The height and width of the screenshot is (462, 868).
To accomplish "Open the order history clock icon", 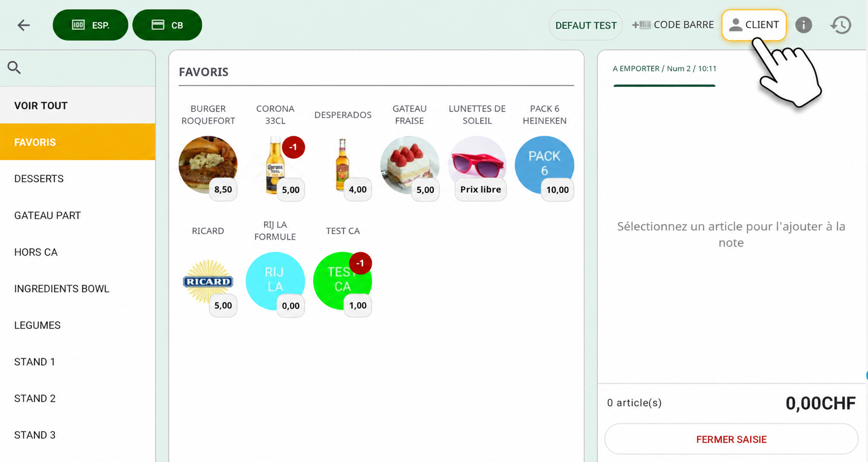I will (841, 25).
